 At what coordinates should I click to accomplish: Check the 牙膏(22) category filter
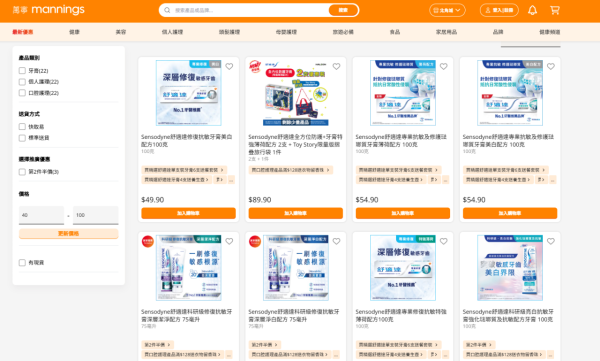[x=22, y=70]
